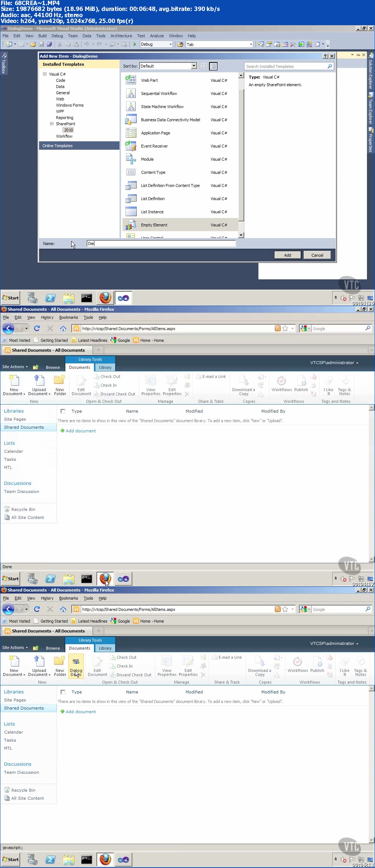375x868 pixels.
Task: Open All Site Content in window with Dialog Demo button
Action: (27, 798)
